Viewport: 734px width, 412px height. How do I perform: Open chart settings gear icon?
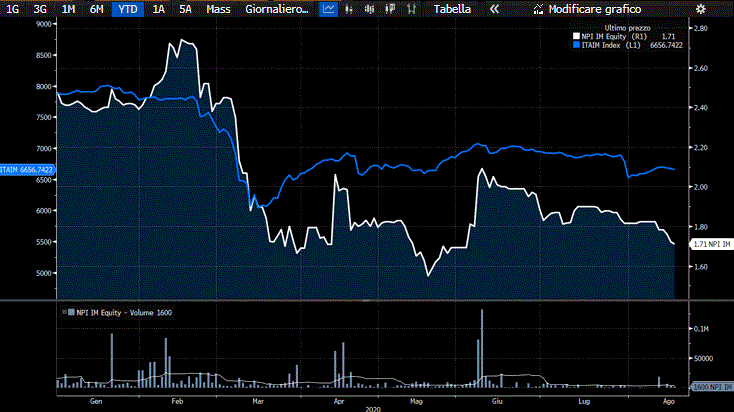700,9
